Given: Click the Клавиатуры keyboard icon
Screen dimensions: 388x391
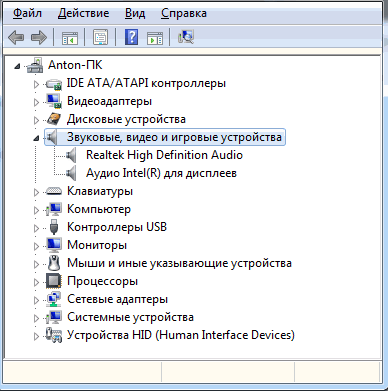Looking at the screenshot, I should 54,191.
